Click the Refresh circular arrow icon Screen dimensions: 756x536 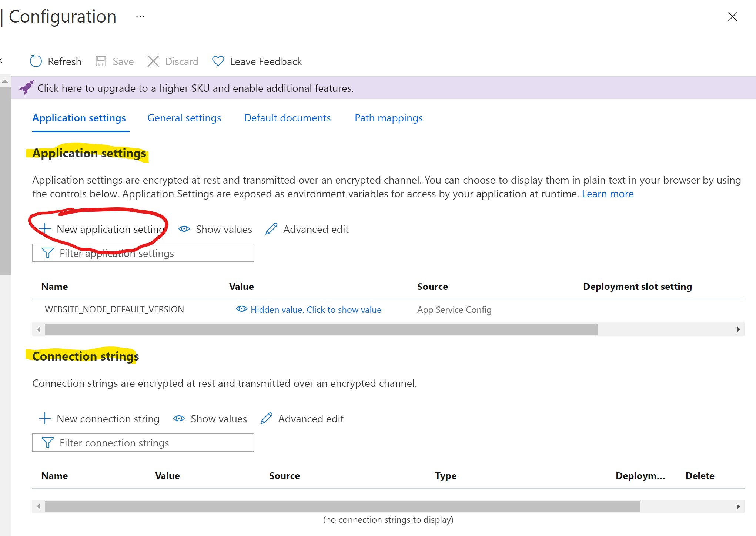click(x=36, y=61)
